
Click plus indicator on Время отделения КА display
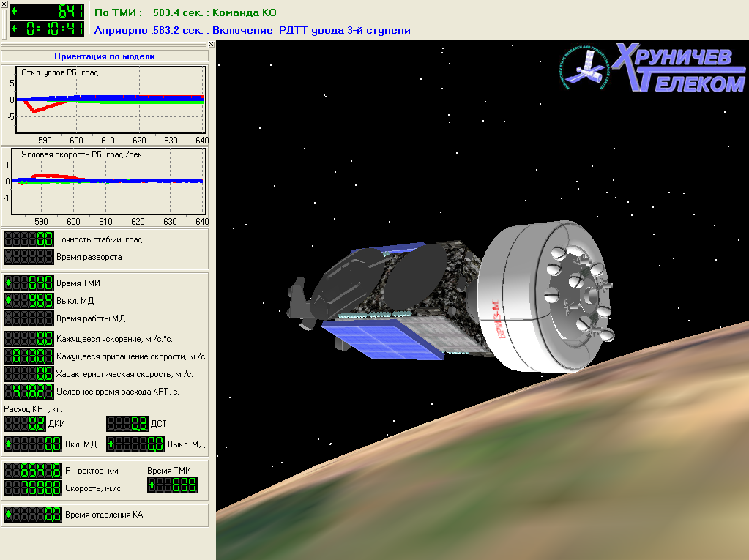click(x=8, y=515)
